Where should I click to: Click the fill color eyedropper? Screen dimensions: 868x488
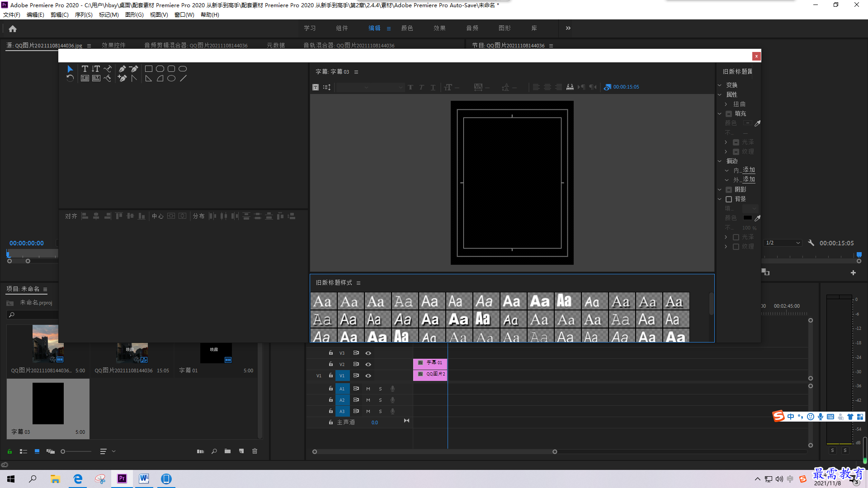758,123
